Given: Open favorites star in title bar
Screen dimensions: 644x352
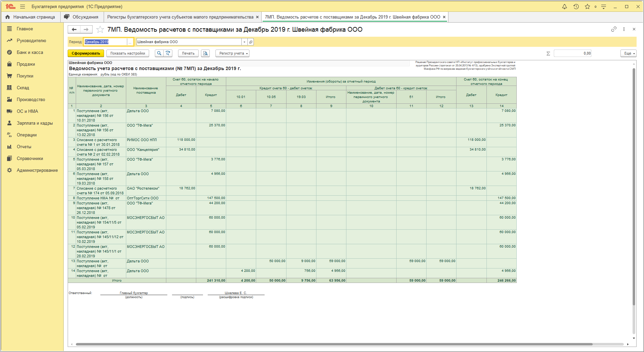Looking at the screenshot, I should 587,6.
